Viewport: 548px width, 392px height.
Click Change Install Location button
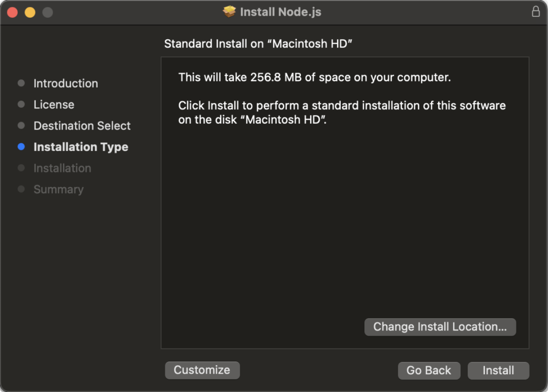click(440, 327)
